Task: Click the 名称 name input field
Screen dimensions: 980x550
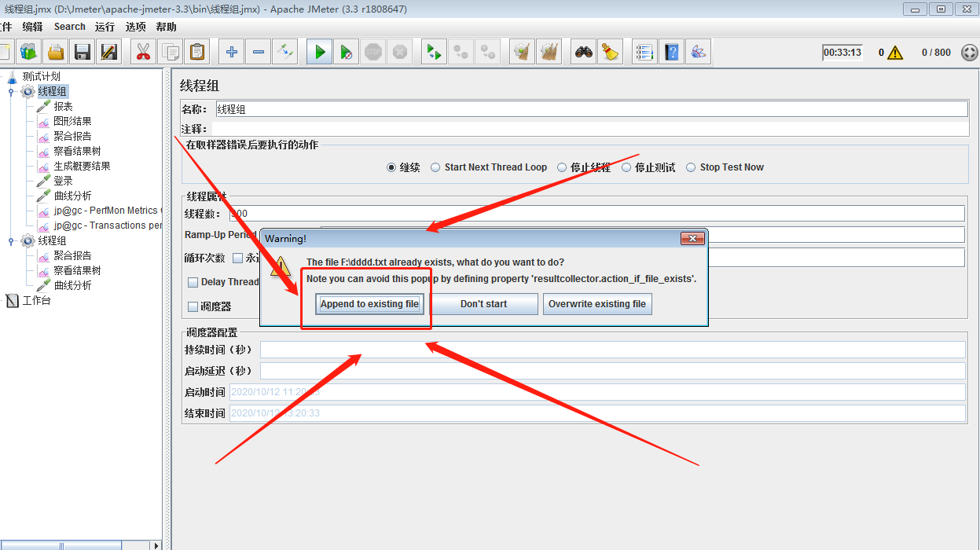Action: 592,109
